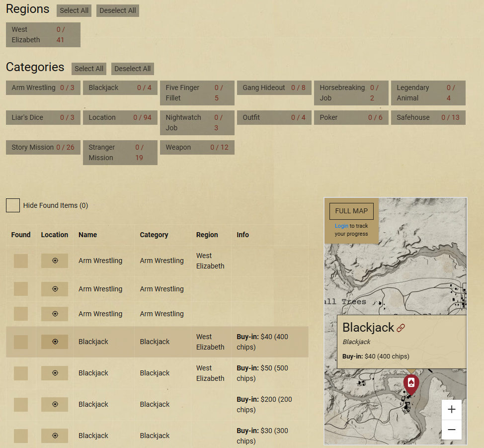Screen dimensions: 484x448
Task: Sort table by Name column header
Action: [x=87, y=235]
